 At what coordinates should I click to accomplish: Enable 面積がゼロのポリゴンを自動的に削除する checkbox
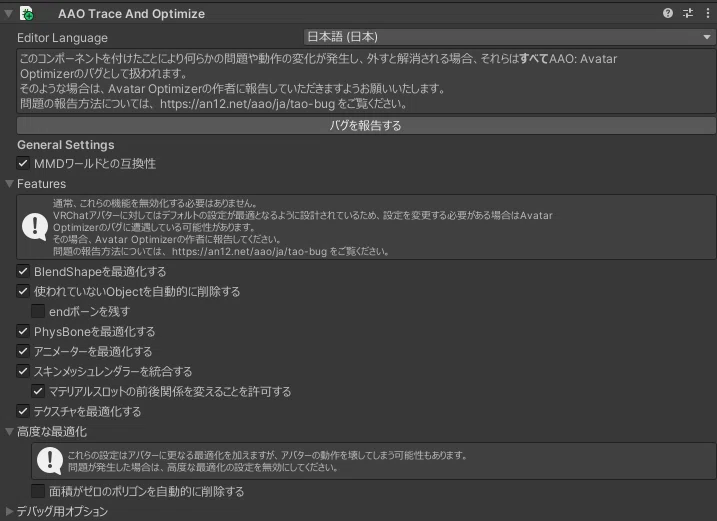tap(38, 491)
